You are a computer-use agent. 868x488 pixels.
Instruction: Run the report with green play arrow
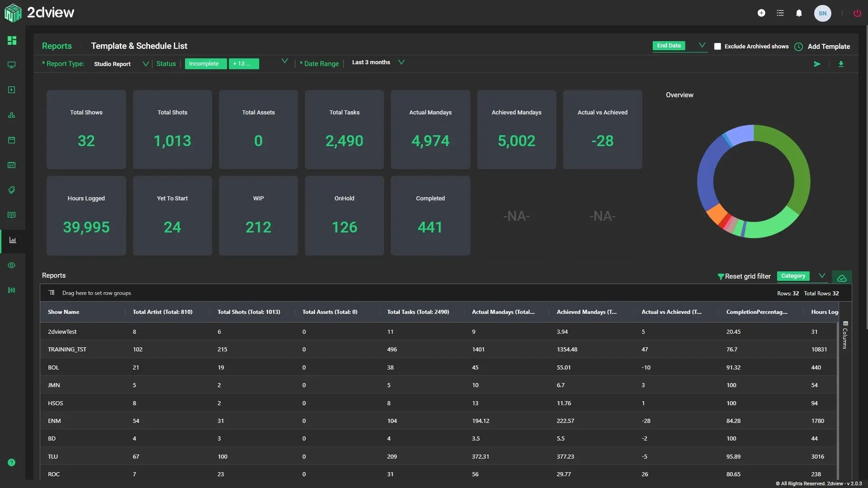pyautogui.click(x=817, y=64)
